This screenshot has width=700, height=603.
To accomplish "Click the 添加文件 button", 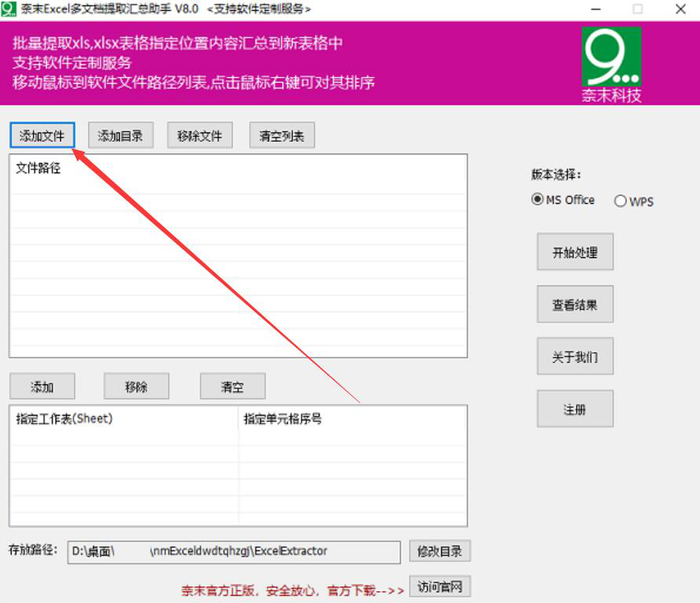I will tap(42, 135).
